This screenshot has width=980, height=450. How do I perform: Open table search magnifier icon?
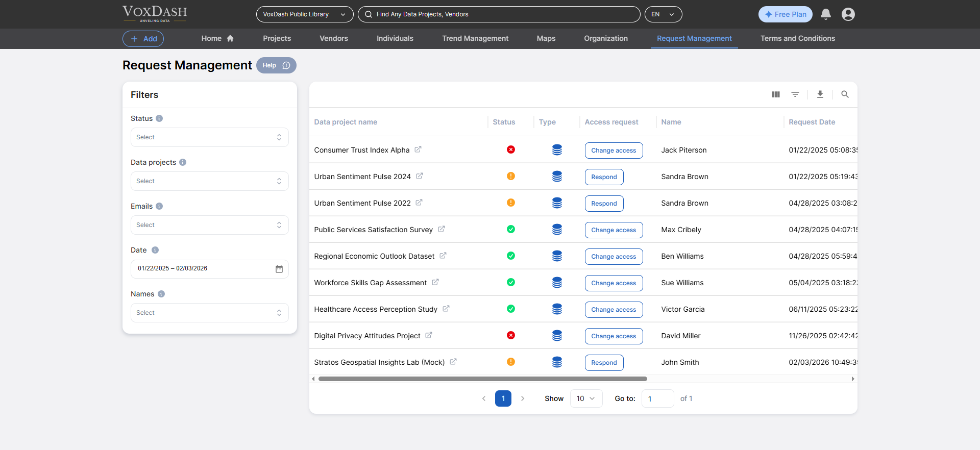[x=845, y=94]
